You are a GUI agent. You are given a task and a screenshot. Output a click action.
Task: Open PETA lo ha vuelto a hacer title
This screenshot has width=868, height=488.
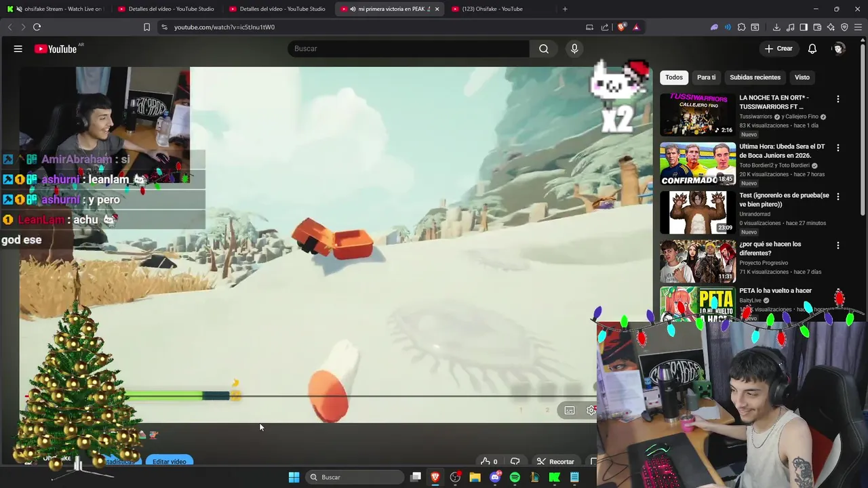pyautogui.click(x=775, y=291)
